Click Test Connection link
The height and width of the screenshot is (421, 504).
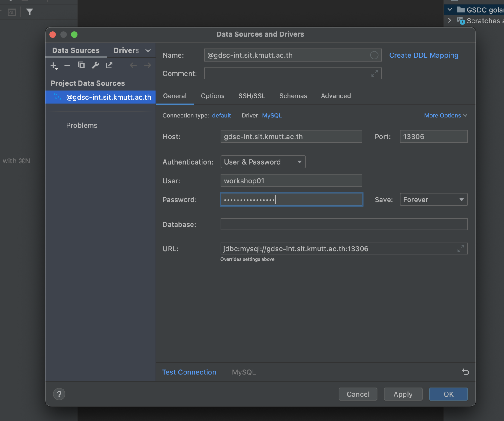tap(189, 372)
